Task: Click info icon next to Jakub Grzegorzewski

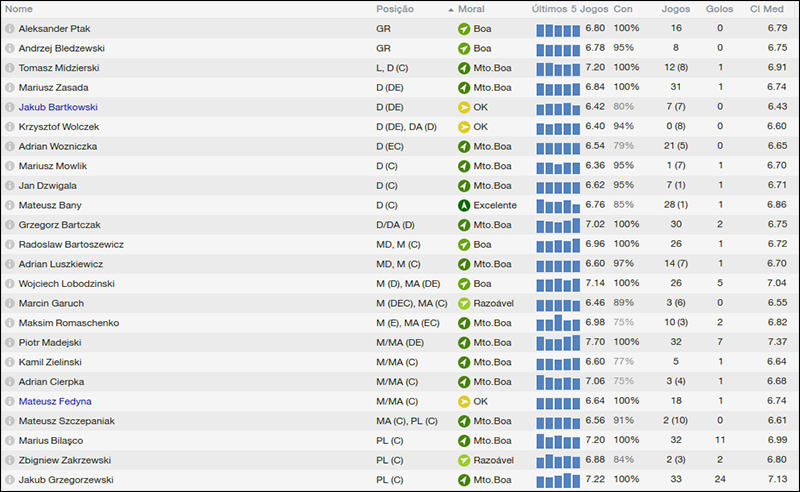Action: point(10,480)
